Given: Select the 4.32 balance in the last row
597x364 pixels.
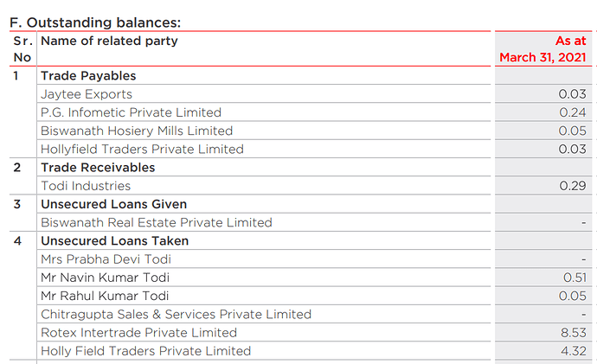Looking at the screenshot, I should pos(572,351).
